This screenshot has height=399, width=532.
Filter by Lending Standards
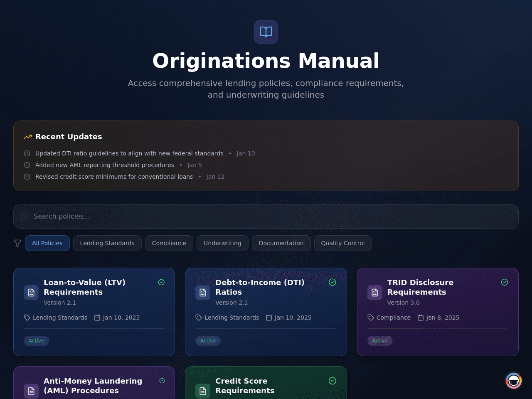(107, 243)
